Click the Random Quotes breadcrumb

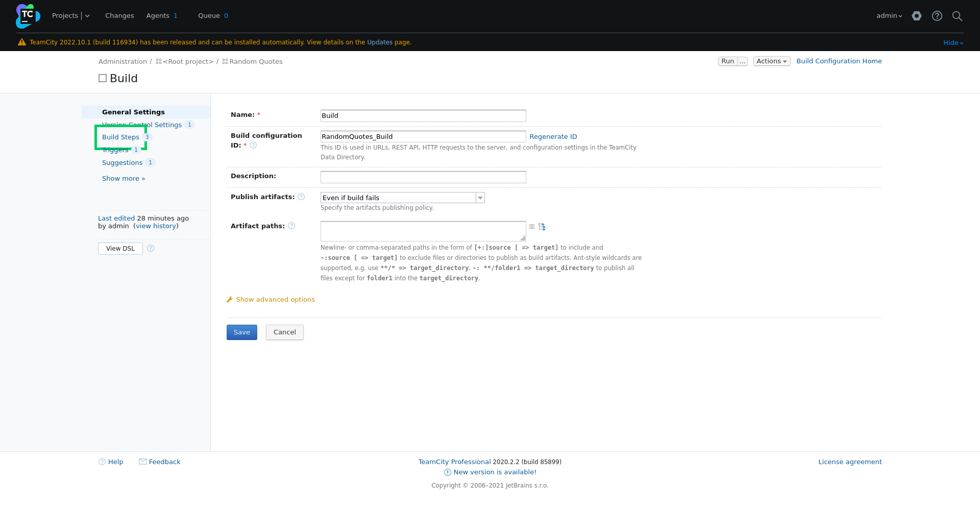click(256, 62)
